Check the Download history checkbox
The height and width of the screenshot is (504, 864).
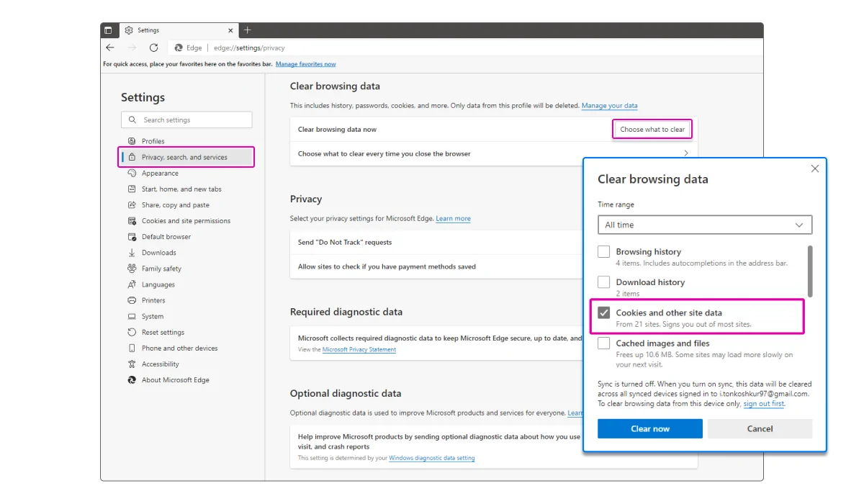pos(603,282)
